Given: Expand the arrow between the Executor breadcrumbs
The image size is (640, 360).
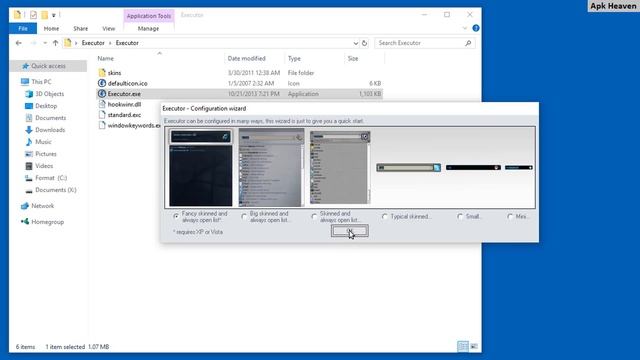Looking at the screenshot, I should pyautogui.click(x=110, y=43).
